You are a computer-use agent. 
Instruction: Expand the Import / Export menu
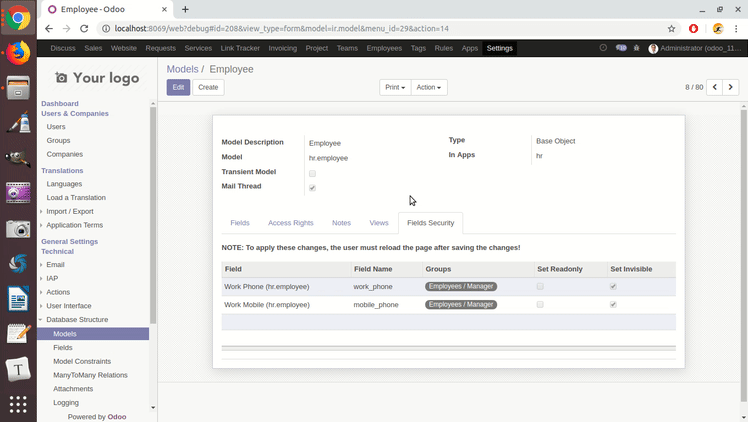[70, 211]
